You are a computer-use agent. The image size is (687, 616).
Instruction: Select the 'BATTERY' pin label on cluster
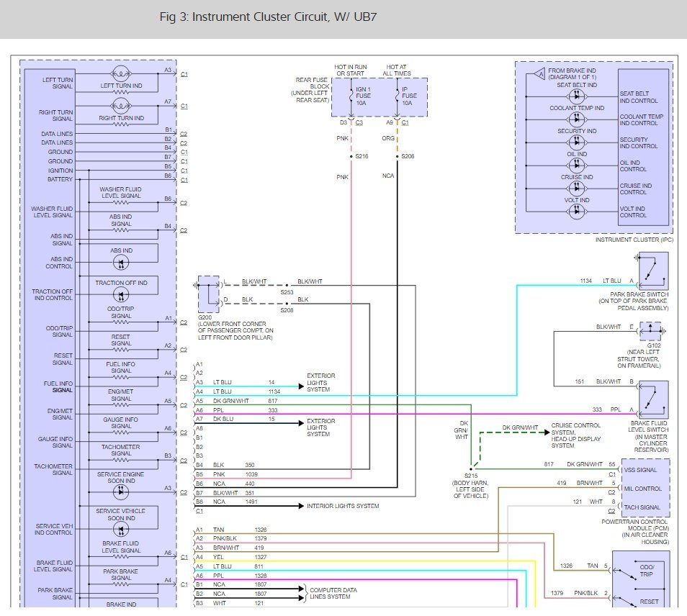60,179
